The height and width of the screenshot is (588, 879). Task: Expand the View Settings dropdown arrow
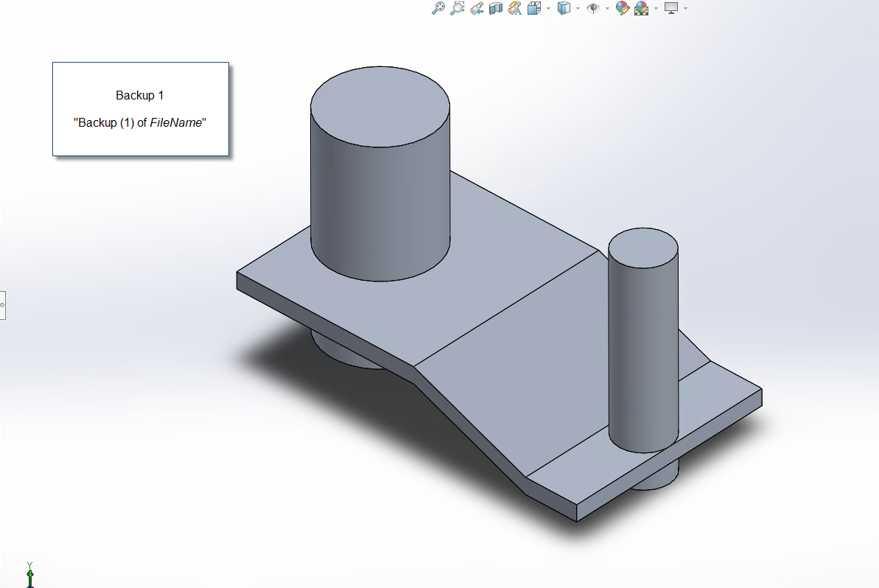click(685, 8)
